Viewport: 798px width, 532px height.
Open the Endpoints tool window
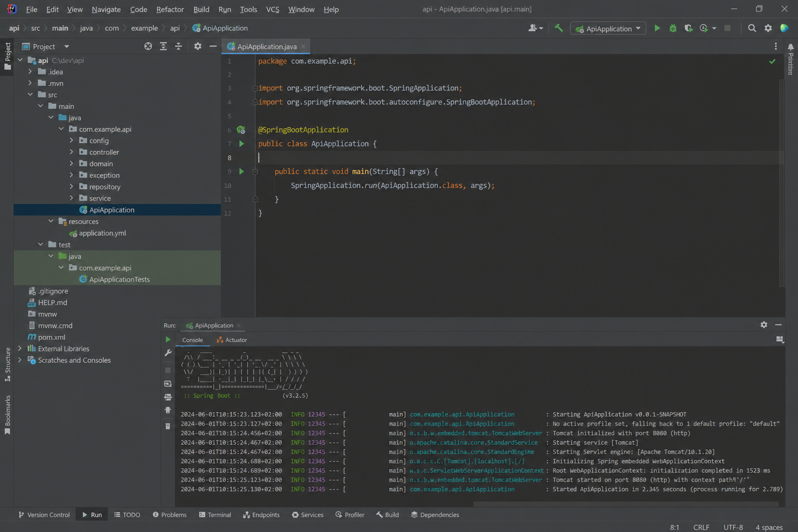point(261,515)
